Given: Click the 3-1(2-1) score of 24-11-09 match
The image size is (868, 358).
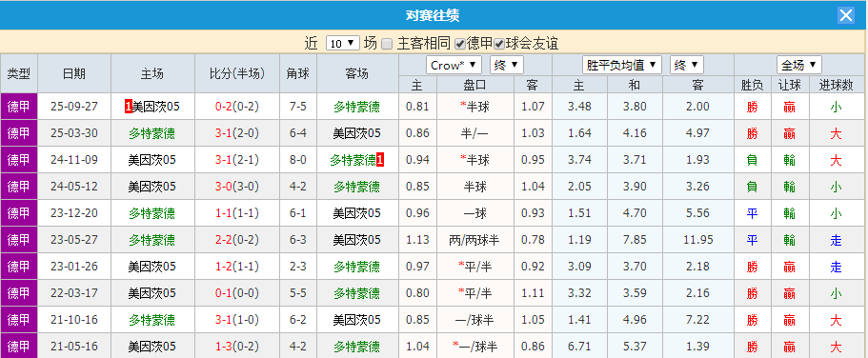Looking at the screenshot, I should click(x=237, y=160).
